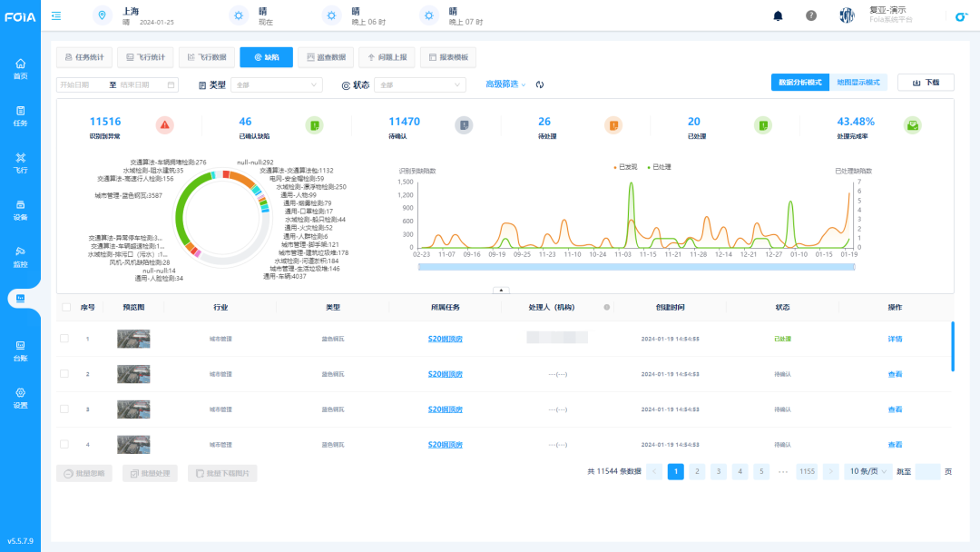
Task: Switch to 地图显示模式 (map display mode)
Action: [857, 83]
